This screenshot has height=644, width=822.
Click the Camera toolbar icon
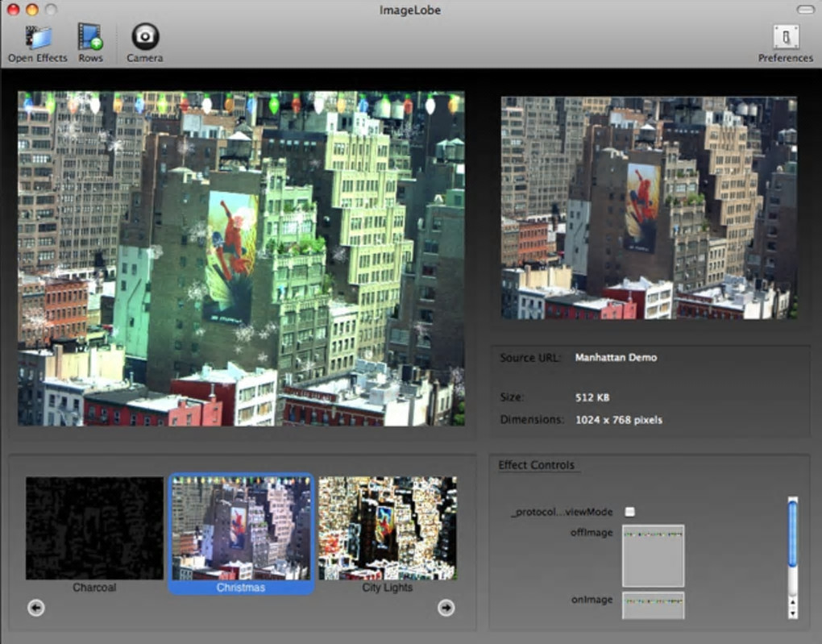point(145,38)
